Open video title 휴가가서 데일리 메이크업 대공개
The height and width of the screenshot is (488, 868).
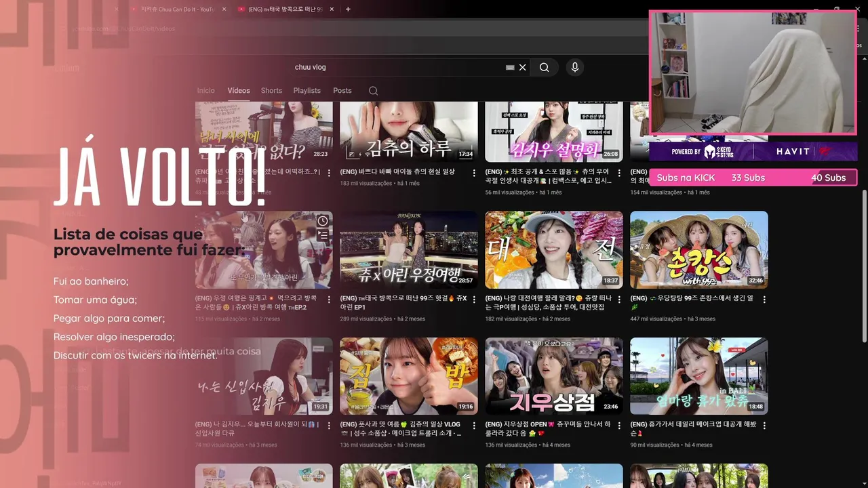pyautogui.click(x=693, y=428)
